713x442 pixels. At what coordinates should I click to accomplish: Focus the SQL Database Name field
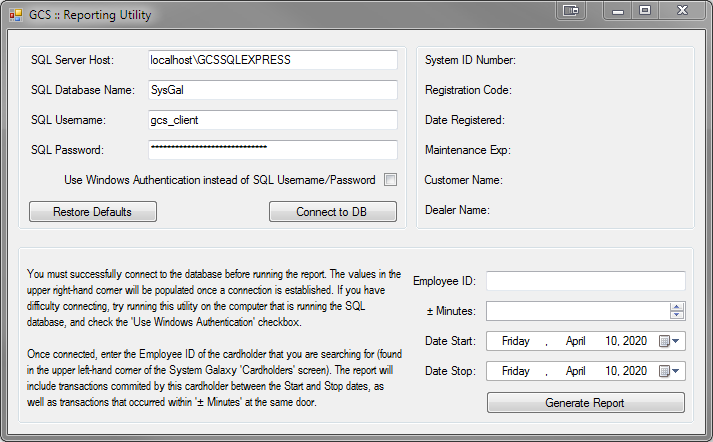click(273, 90)
